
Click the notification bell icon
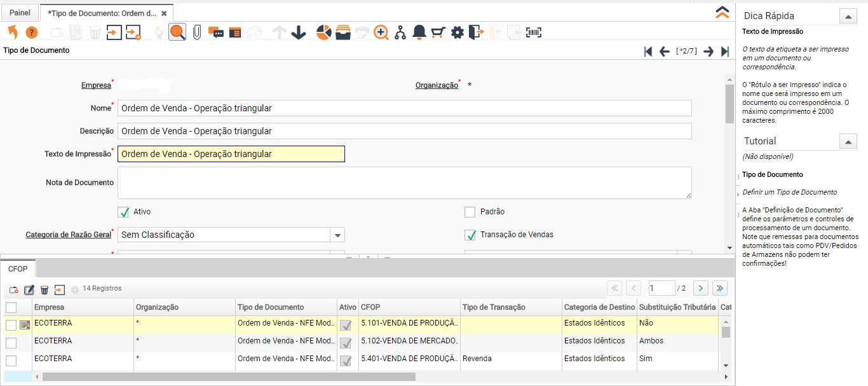419,32
